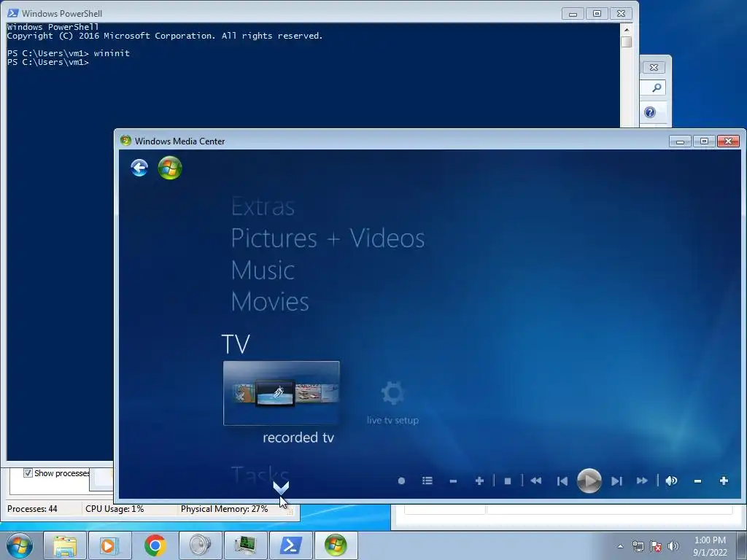Stop playback in Media Center
This screenshot has width=747, height=560.
(508, 481)
